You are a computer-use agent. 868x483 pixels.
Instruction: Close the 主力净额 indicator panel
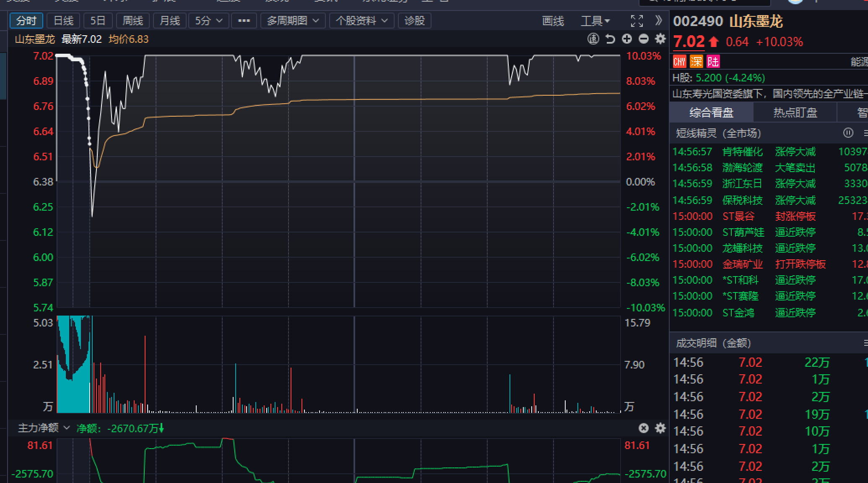click(644, 428)
